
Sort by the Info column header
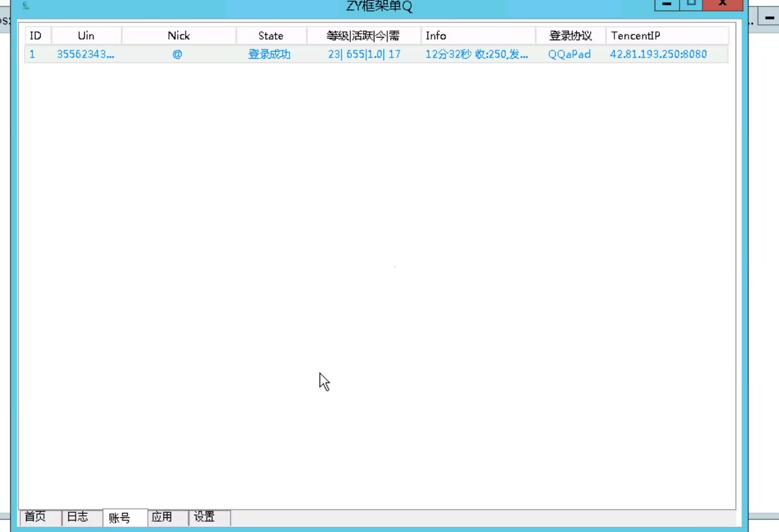(x=436, y=36)
